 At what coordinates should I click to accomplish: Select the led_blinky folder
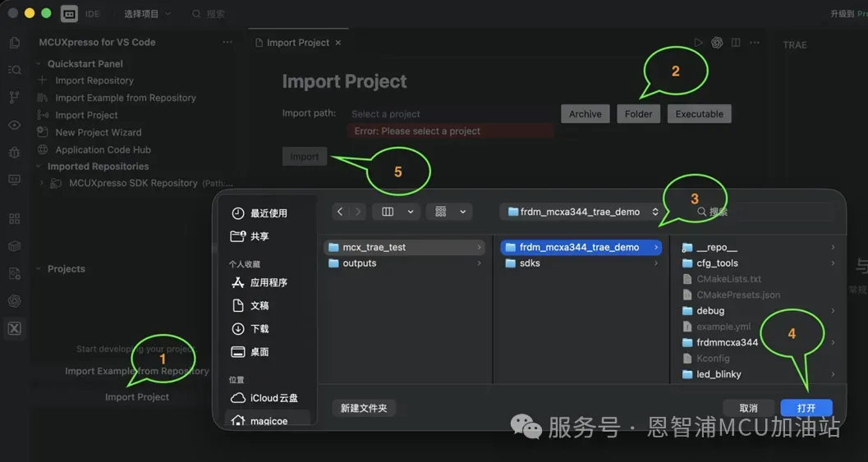[x=758, y=374]
